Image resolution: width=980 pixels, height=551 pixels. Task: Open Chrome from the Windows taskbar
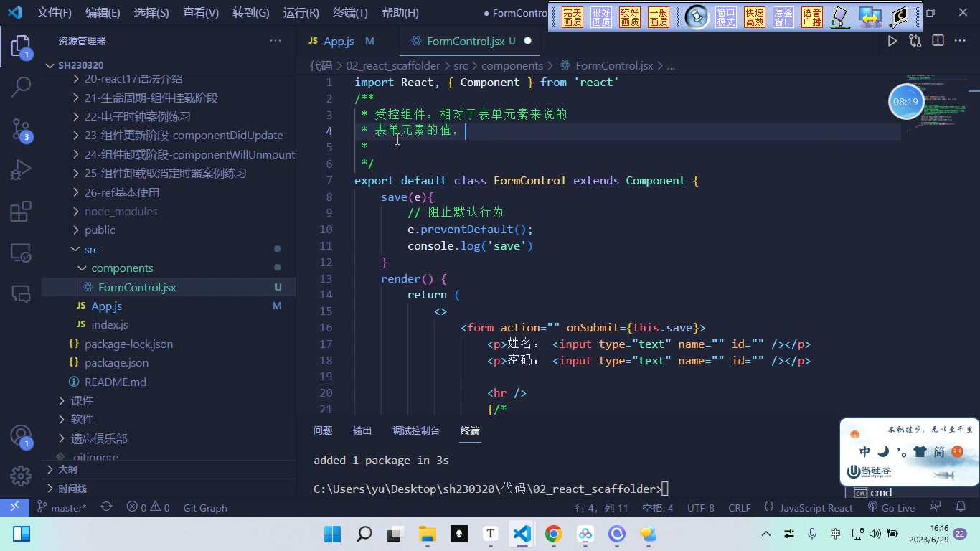click(553, 534)
